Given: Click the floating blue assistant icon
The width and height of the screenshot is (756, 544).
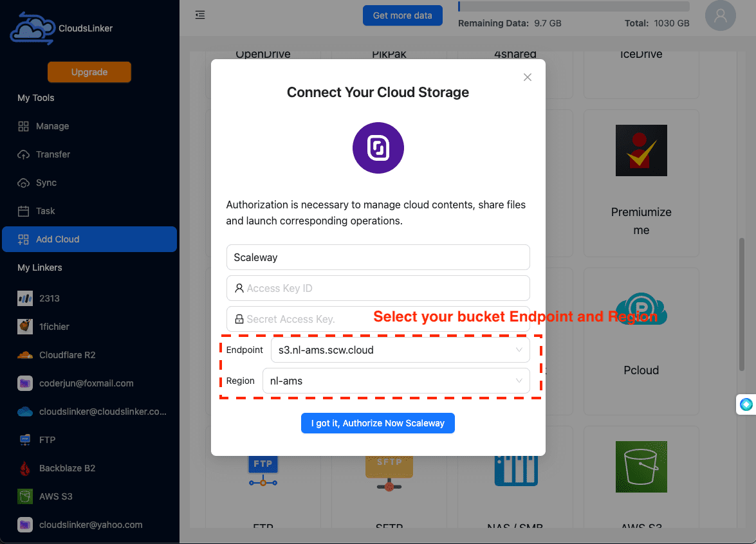Looking at the screenshot, I should [746, 404].
